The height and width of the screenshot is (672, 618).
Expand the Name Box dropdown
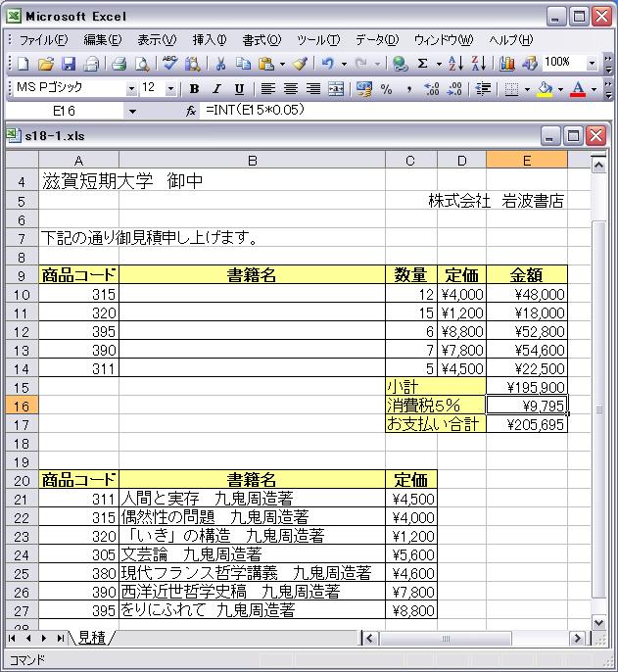132,112
